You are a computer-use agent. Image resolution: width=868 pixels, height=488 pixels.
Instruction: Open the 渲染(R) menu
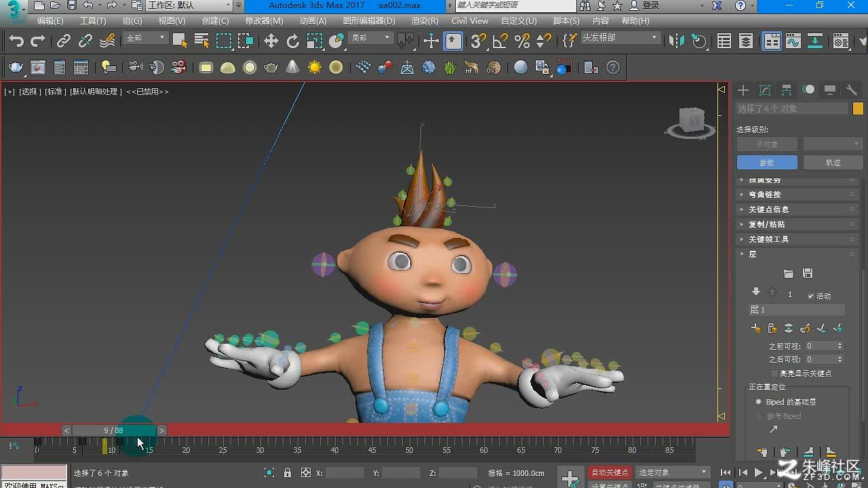[425, 21]
